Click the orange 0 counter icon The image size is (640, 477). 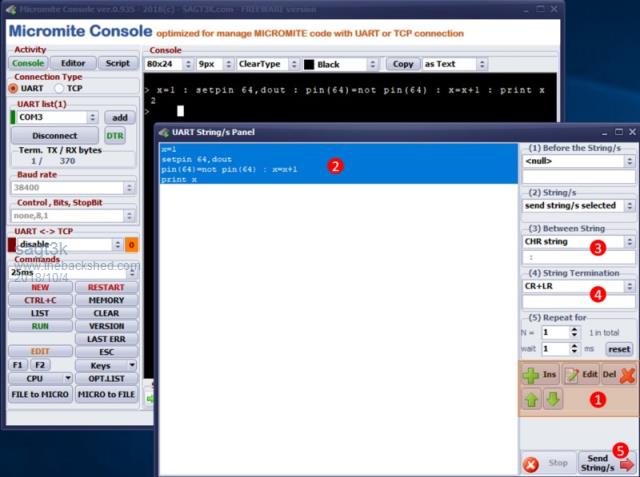tap(131, 244)
